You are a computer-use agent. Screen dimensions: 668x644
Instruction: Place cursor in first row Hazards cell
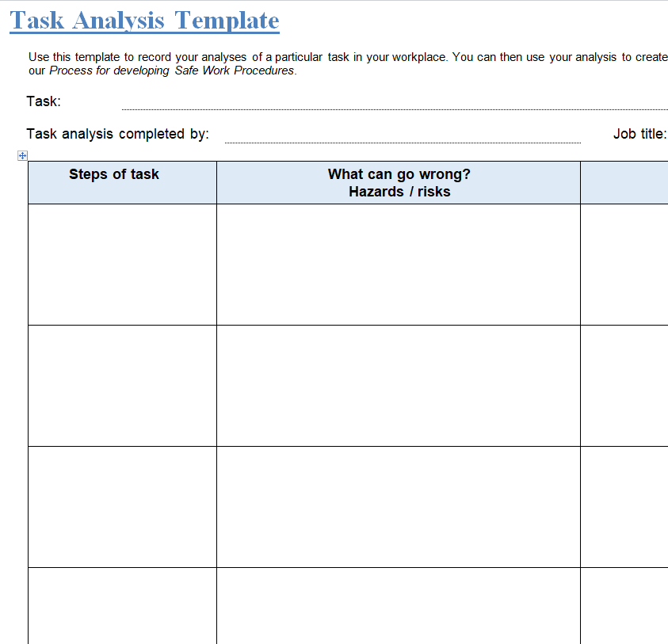[x=399, y=265]
